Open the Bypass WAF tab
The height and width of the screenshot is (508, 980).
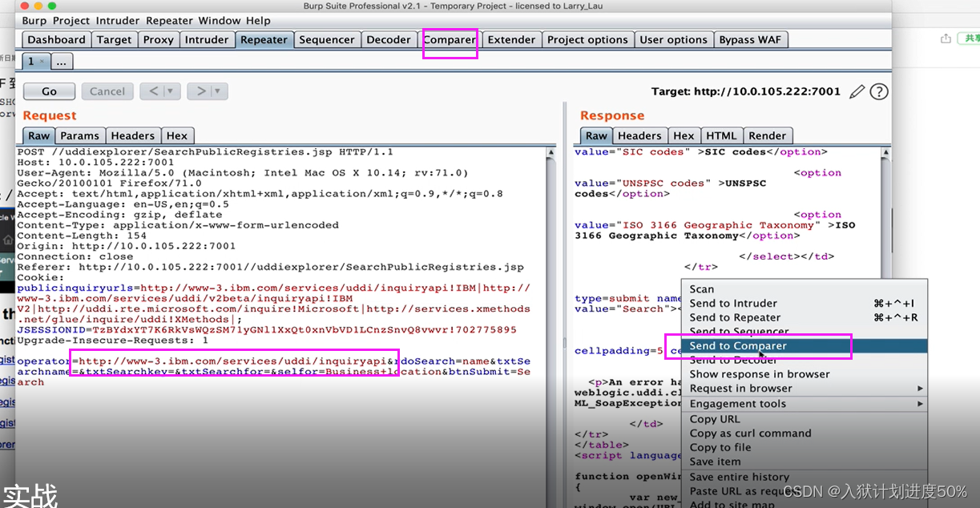click(x=750, y=39)
